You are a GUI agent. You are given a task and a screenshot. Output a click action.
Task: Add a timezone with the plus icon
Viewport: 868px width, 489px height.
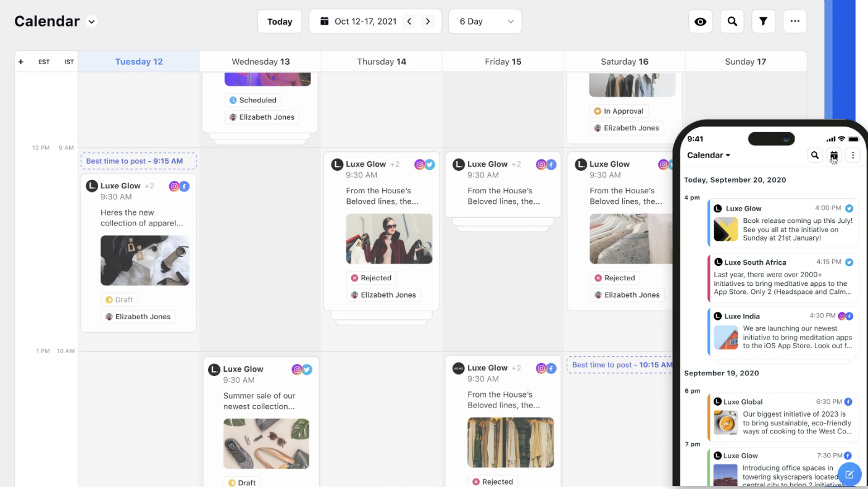[21, 62]
